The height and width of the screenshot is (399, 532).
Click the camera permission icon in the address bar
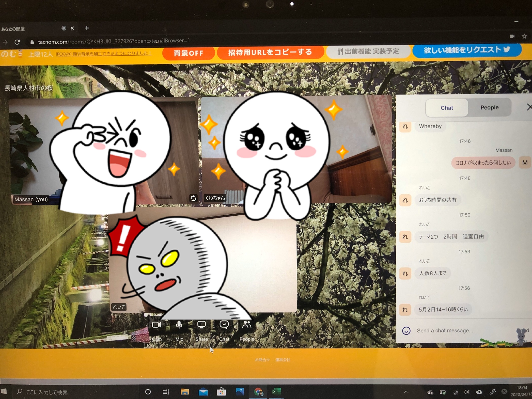pyautogui.click(x=512, y=36)
